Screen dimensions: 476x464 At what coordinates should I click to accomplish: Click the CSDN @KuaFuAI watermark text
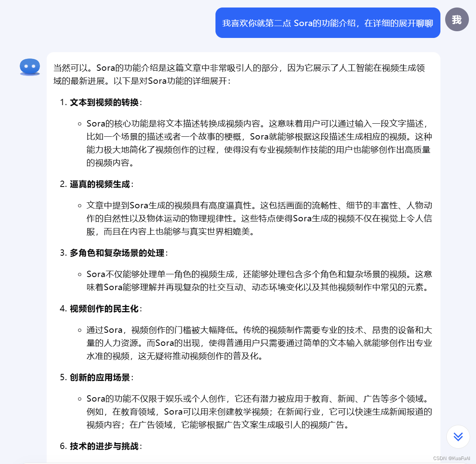click(451, 458)
